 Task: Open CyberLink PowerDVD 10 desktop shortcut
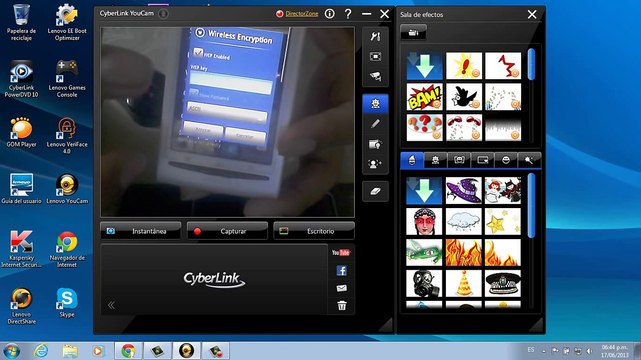click(21, 79)
